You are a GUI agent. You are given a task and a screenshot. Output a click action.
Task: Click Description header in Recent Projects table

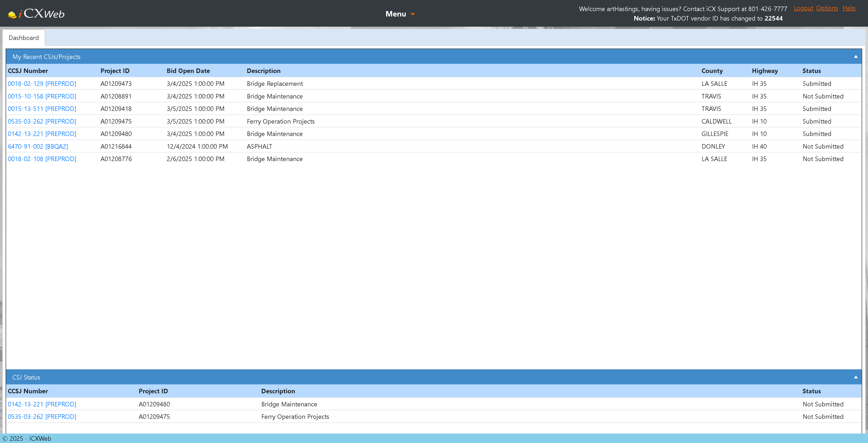(x=264, y=71)
